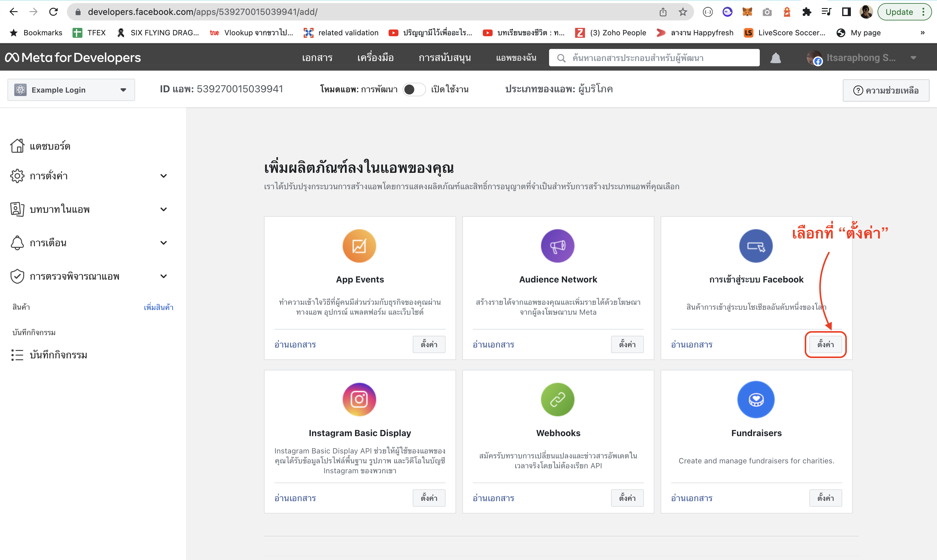The width and height of the screenshot is (937, 560).
Task: Open the Zoho People bookmark
Action: click(x=610, y=33)
